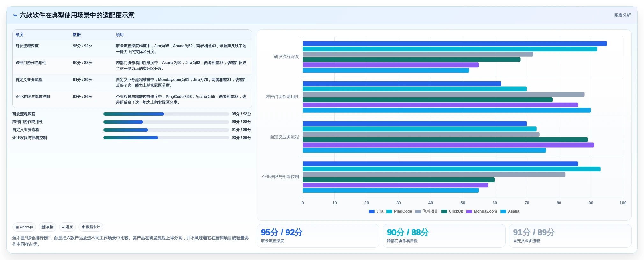Click the 图表分析 label in the header

pos(622,15)
